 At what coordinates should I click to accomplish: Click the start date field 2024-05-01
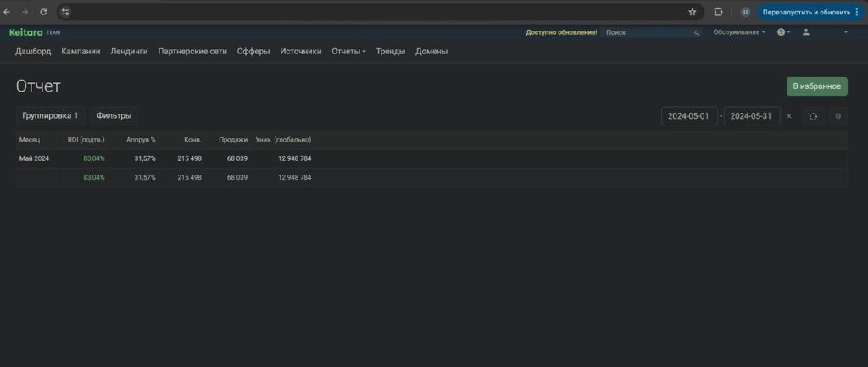pos(688,116)
